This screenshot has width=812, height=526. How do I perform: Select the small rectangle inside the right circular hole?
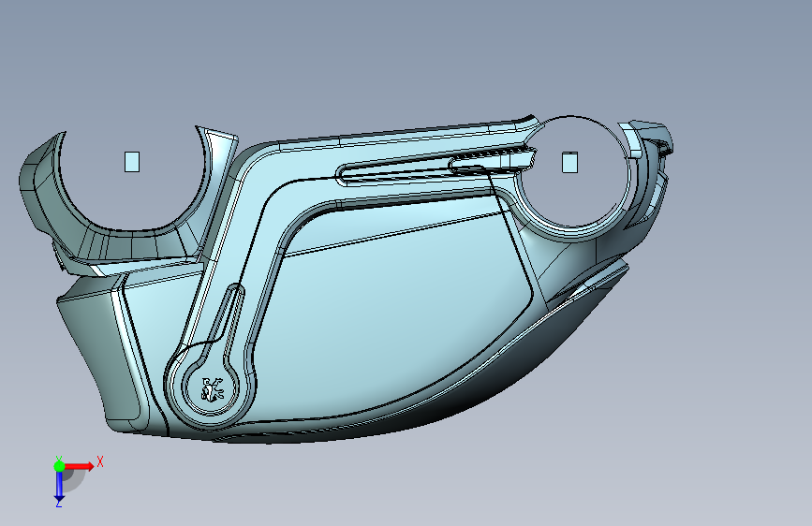[x=569, y=162]
